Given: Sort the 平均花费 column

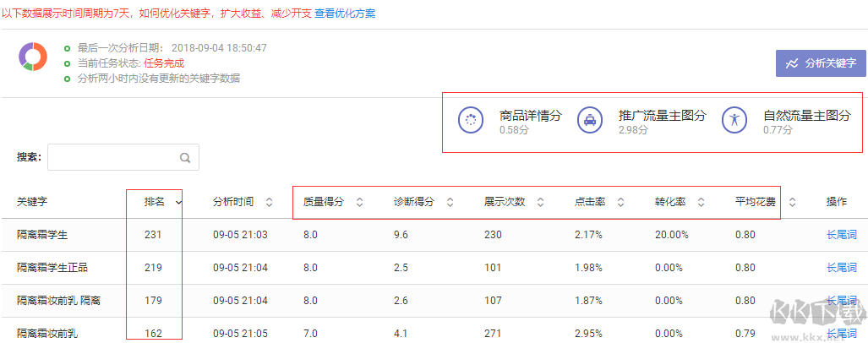Looking at the screenshot, I should [x=792, y=203].
